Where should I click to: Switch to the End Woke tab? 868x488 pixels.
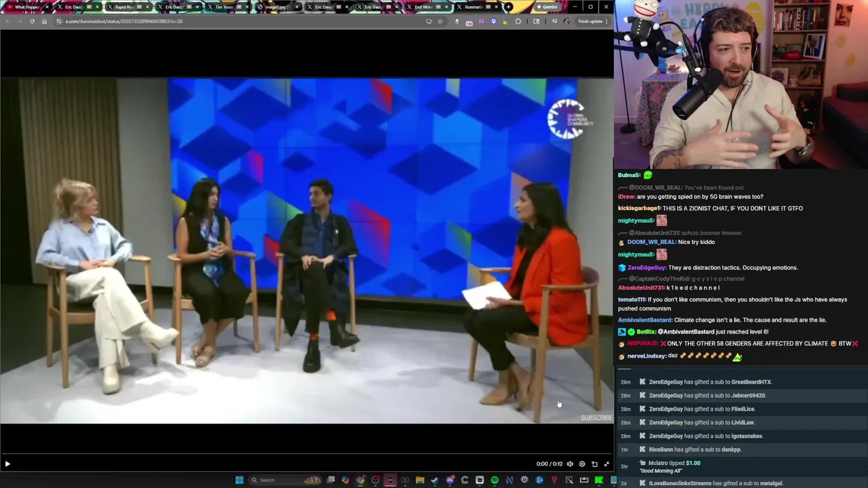(x=427, y=7)
